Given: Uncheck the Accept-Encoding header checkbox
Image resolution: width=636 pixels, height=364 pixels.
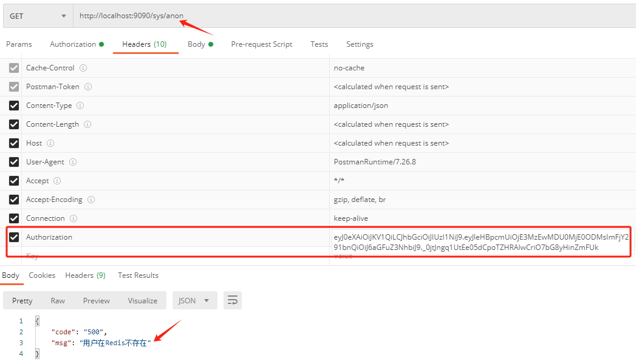Looking at the screenshot, I should tap(14, 200).
